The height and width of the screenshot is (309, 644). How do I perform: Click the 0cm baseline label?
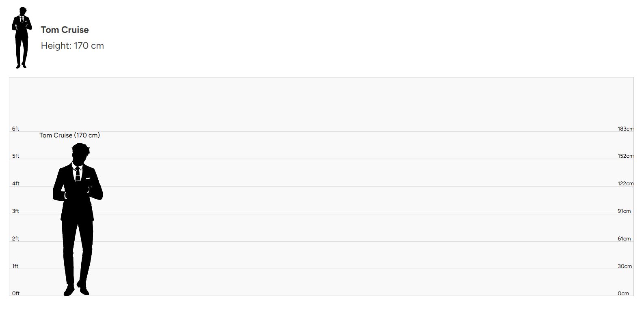point(623,293)
